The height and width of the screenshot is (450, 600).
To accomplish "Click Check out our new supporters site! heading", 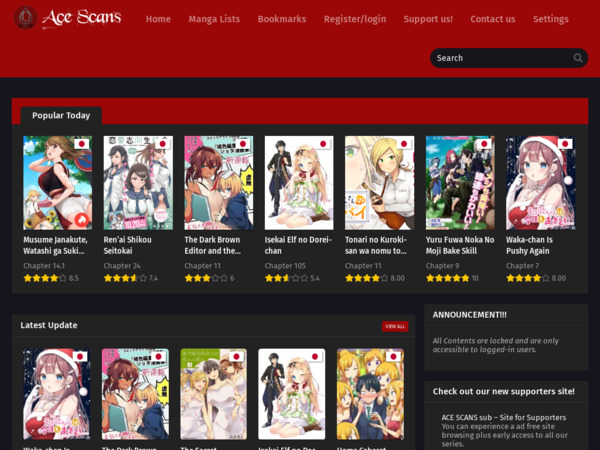I will pyautogui.click(x=504, y=391).
